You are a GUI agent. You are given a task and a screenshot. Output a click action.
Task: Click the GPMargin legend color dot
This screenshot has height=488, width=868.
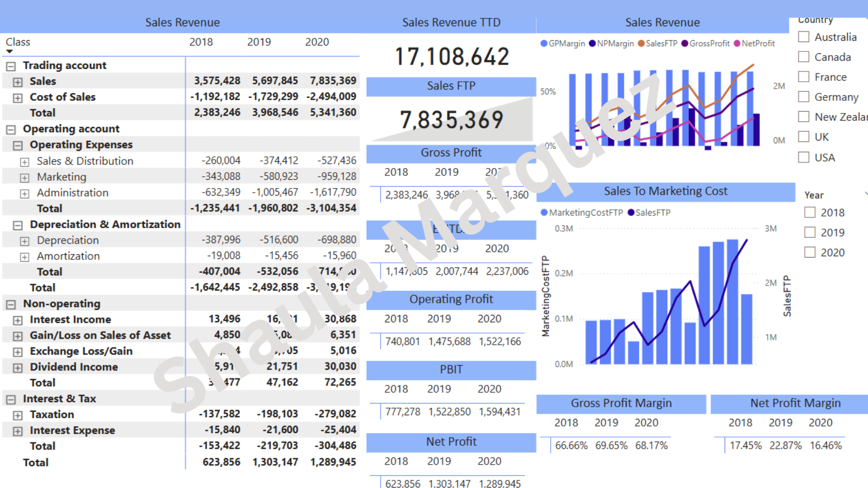click(544, 43)
